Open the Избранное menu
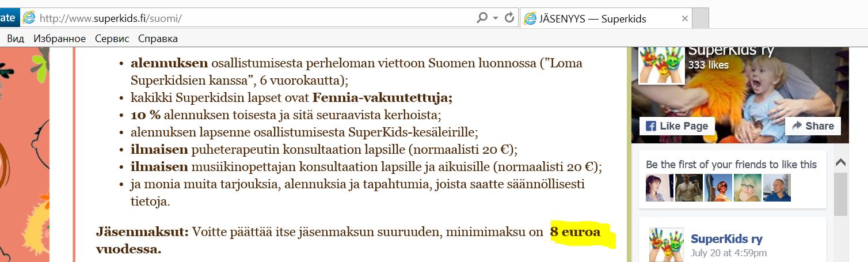 click(60, 39)
